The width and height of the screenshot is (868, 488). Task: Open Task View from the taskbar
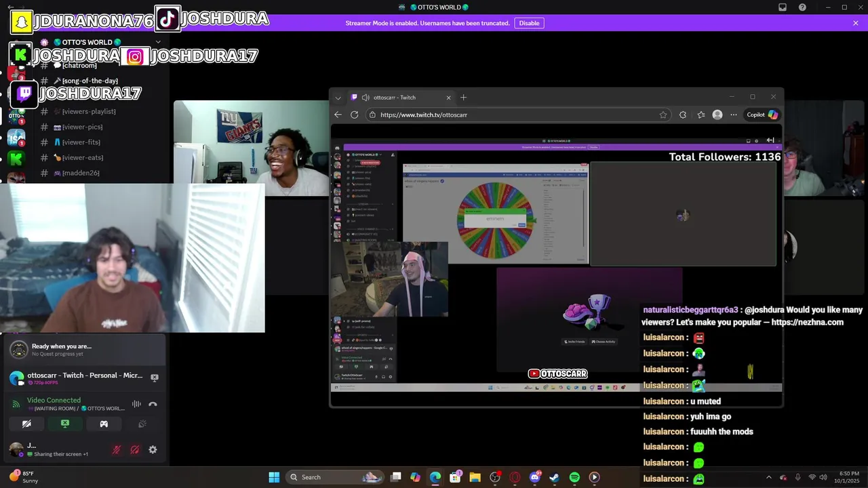click(x=396, y=477)
